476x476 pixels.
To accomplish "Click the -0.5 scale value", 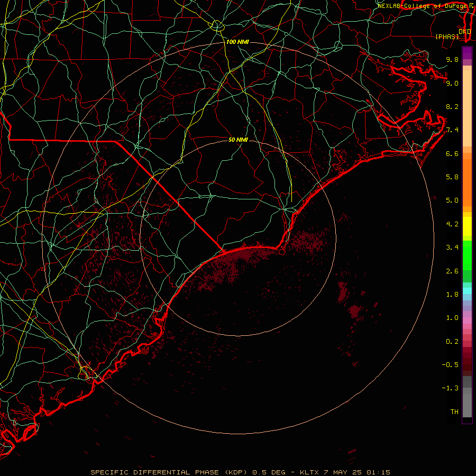I will [450, 365].
